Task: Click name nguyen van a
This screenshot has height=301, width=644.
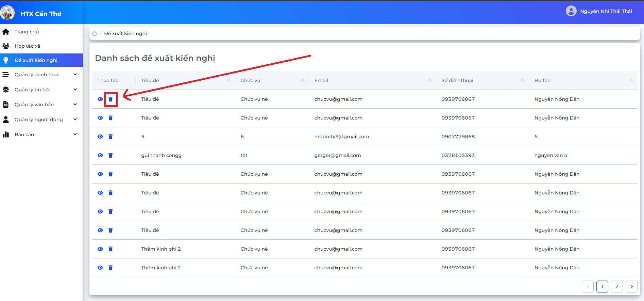Action: click(550, 155)
